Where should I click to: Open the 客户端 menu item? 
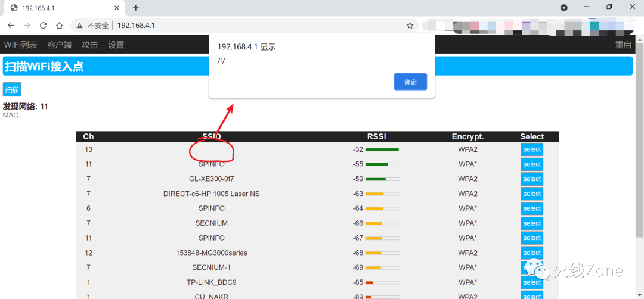(59, 45)
